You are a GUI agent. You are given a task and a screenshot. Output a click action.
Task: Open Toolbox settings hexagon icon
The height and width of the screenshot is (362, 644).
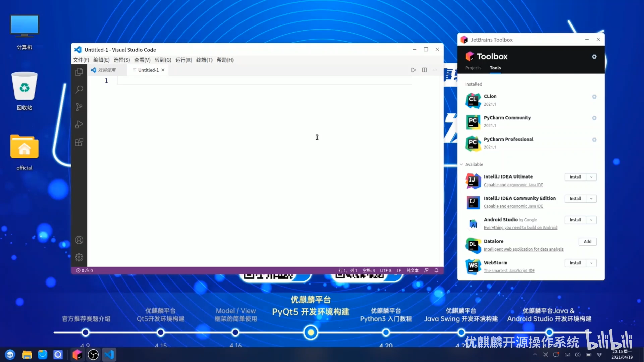pos(594,57)
